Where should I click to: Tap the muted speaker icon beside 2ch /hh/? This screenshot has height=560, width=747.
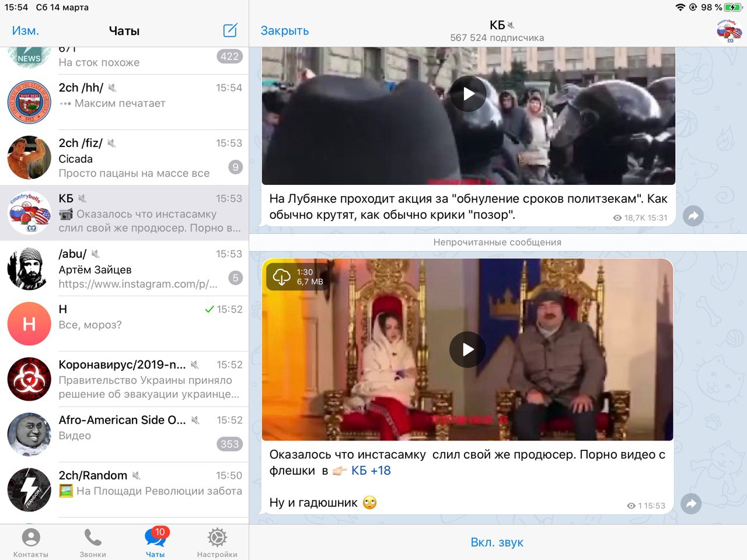pyautogui.click(x=112, y=87)
